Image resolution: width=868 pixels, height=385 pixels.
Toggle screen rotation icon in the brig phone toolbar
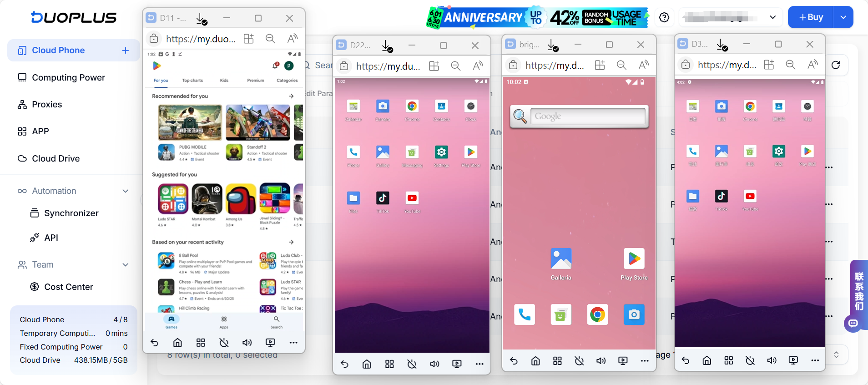coord(579,361)
